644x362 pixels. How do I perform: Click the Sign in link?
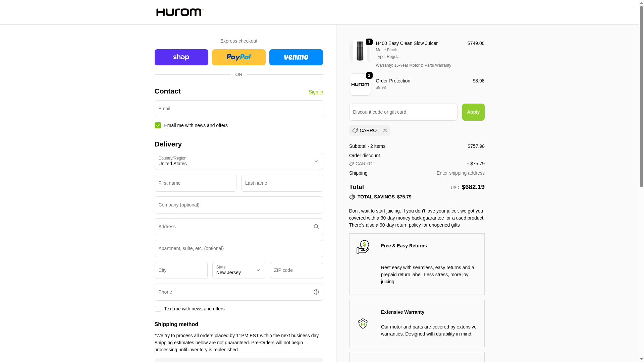316,92
